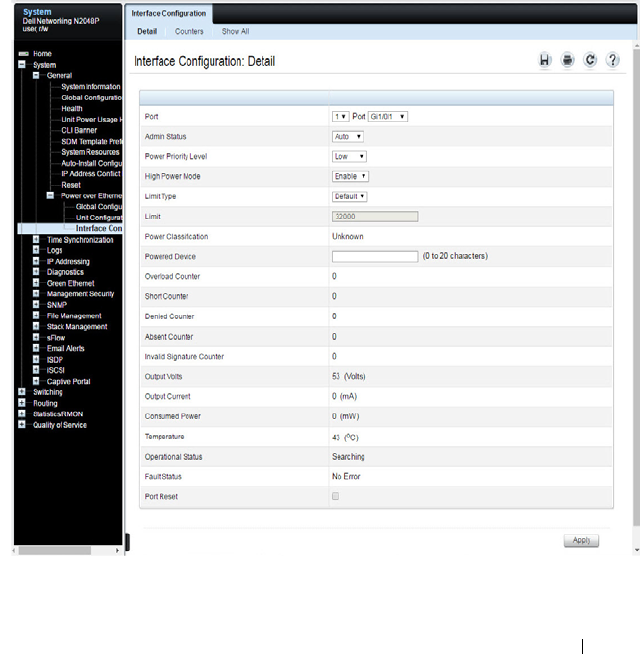Viewport: 641px width, 654px height.
Task: Switch to the Show All tab
Action: (x=235, y=32)
